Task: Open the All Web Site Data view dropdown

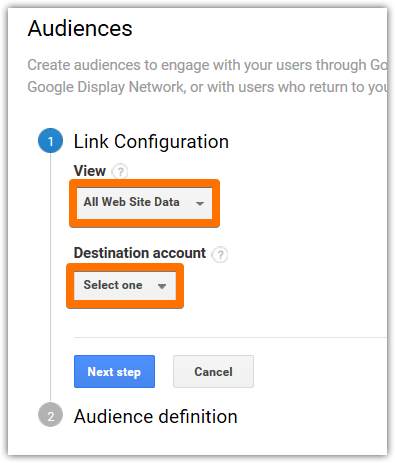Action: [144, 203]
